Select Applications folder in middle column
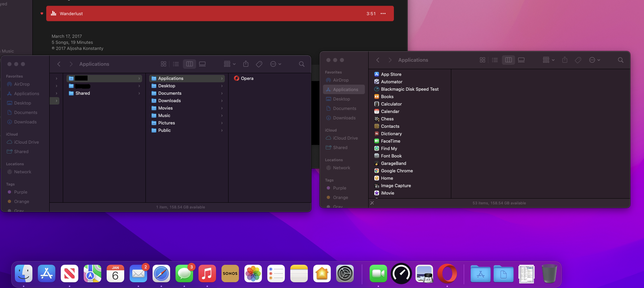Viewport: 644px width, 288px height. coord(187,78)
